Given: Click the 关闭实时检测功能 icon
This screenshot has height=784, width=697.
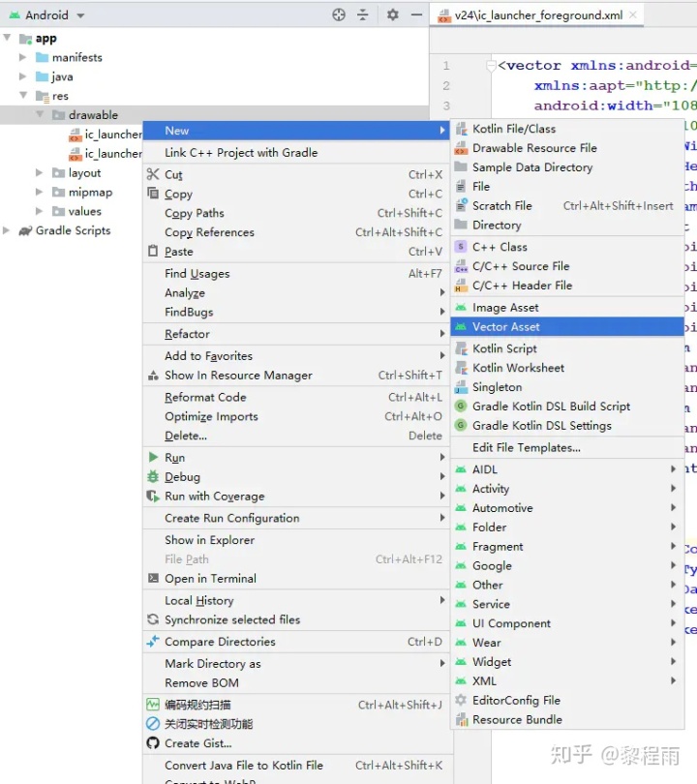Looking at the screenshot, I should [153, 723].
